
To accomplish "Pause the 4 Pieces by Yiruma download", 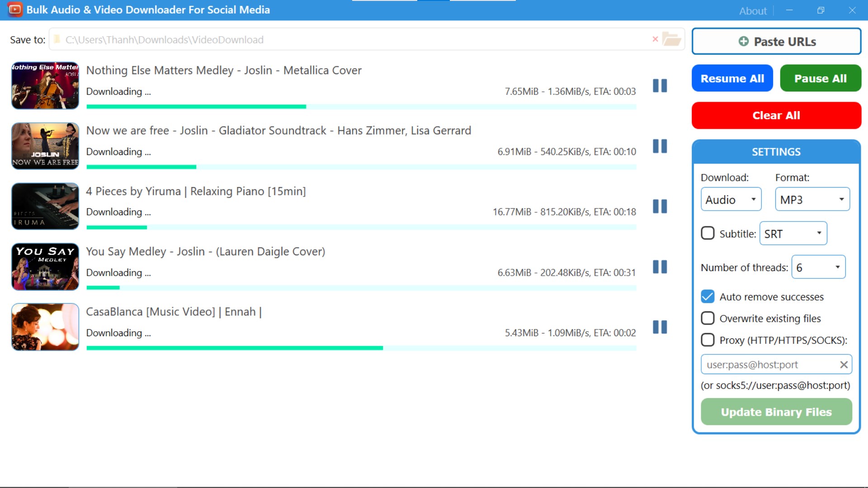I will point(660,206).
